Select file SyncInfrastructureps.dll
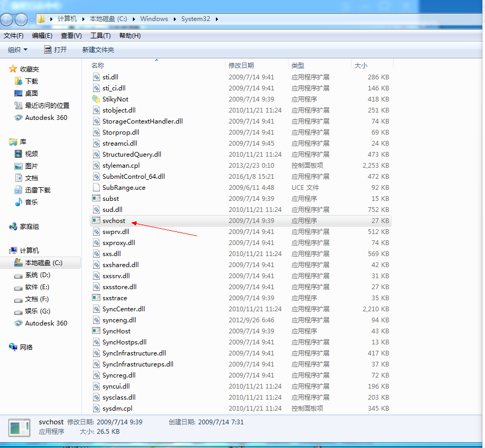485x448 pixels. (138, 364)
